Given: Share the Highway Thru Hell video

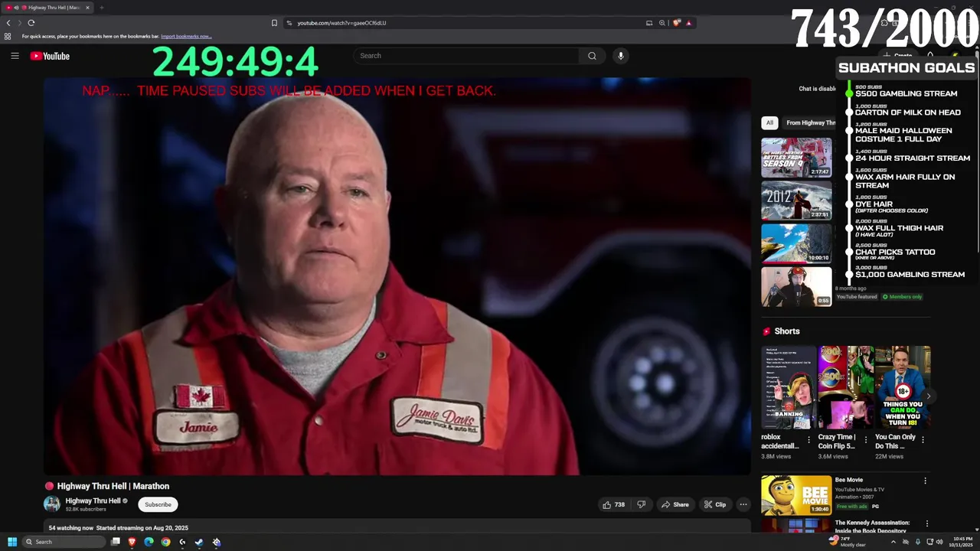Looking at the screenshot, I should coord(675,504).
